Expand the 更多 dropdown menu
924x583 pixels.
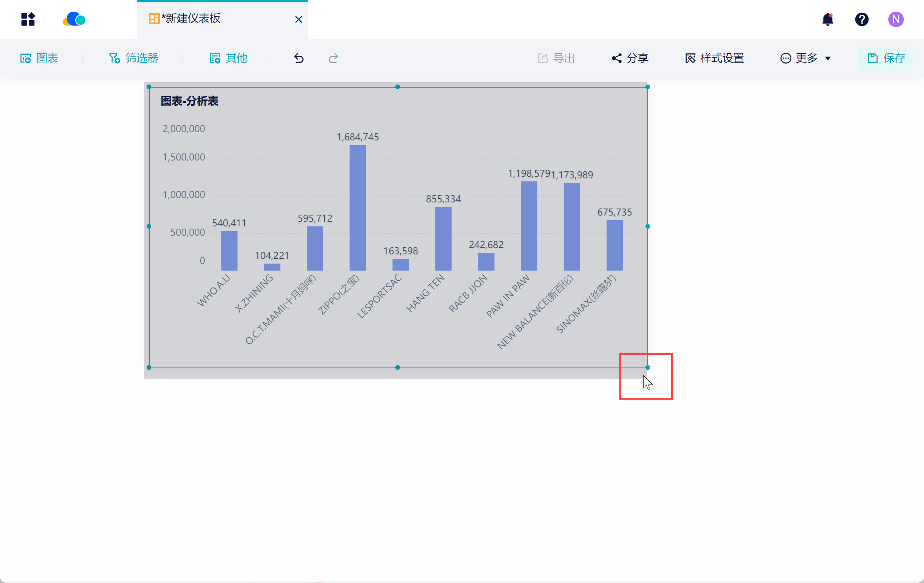pyautogui.click(x=806, y=58)
